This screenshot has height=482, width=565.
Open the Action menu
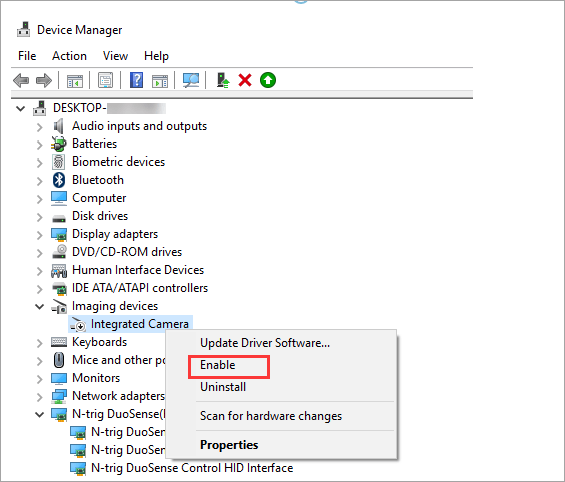(69, 56)
